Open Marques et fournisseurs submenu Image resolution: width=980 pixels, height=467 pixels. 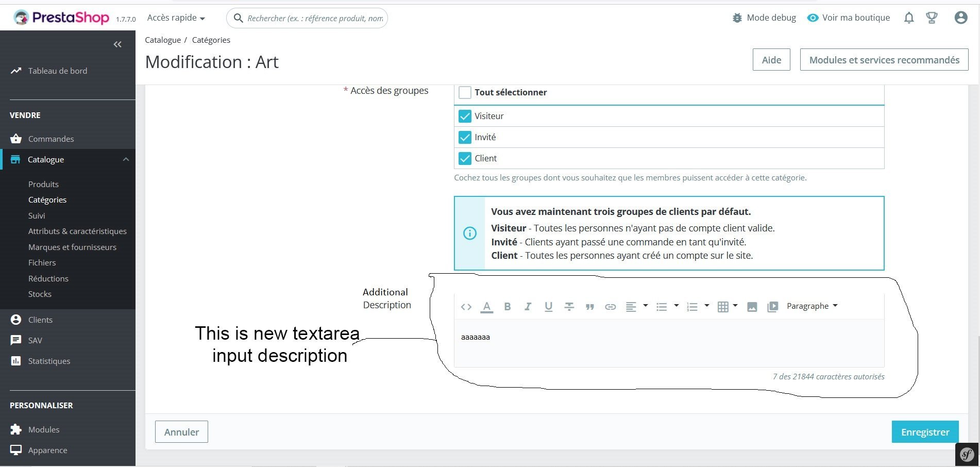(x=72, y=247)
